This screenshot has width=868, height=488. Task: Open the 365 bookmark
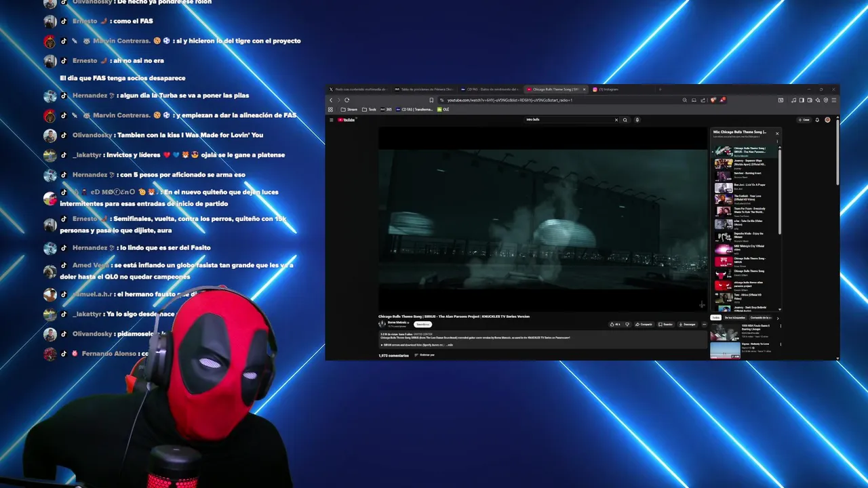387,109
